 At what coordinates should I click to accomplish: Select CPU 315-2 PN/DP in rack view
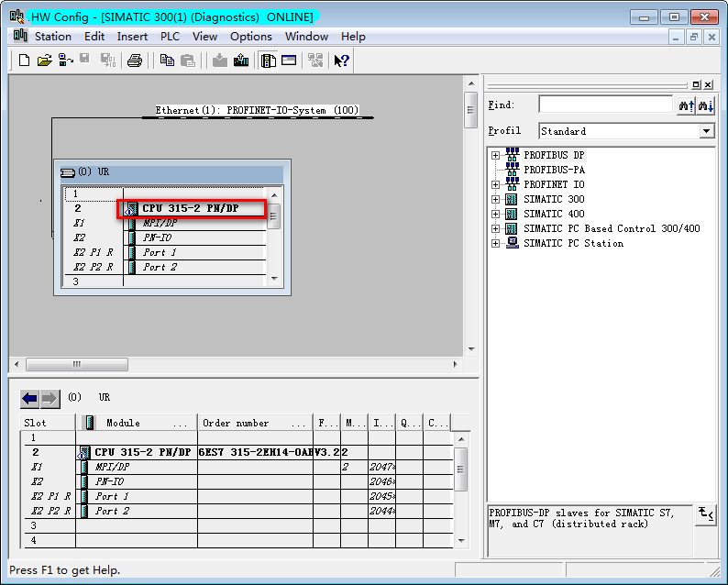(191, 208)
